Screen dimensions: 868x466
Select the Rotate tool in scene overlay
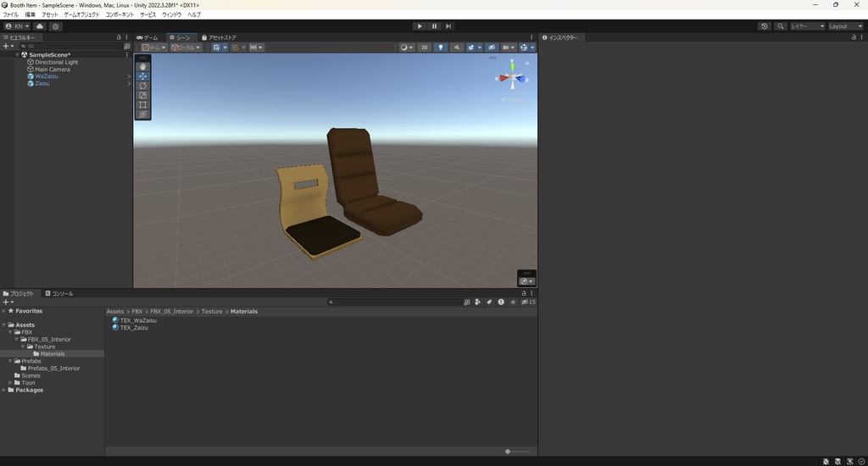click(142, 86)
